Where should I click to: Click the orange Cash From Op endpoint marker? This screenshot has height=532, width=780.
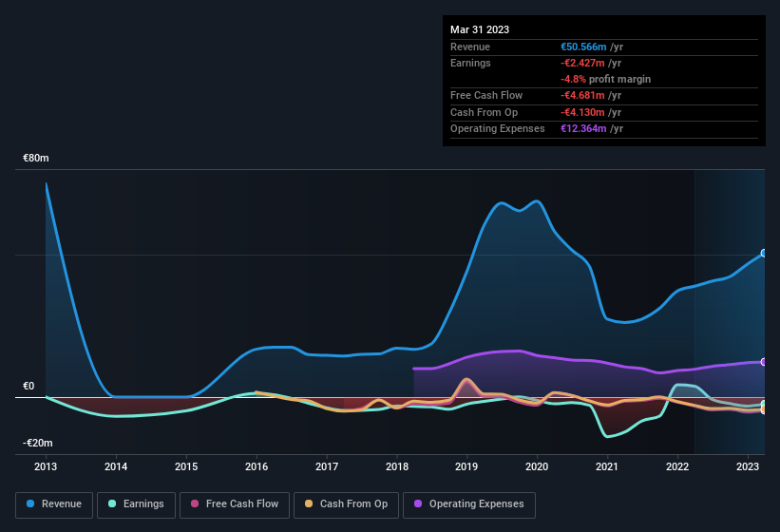tap(764, 410)
